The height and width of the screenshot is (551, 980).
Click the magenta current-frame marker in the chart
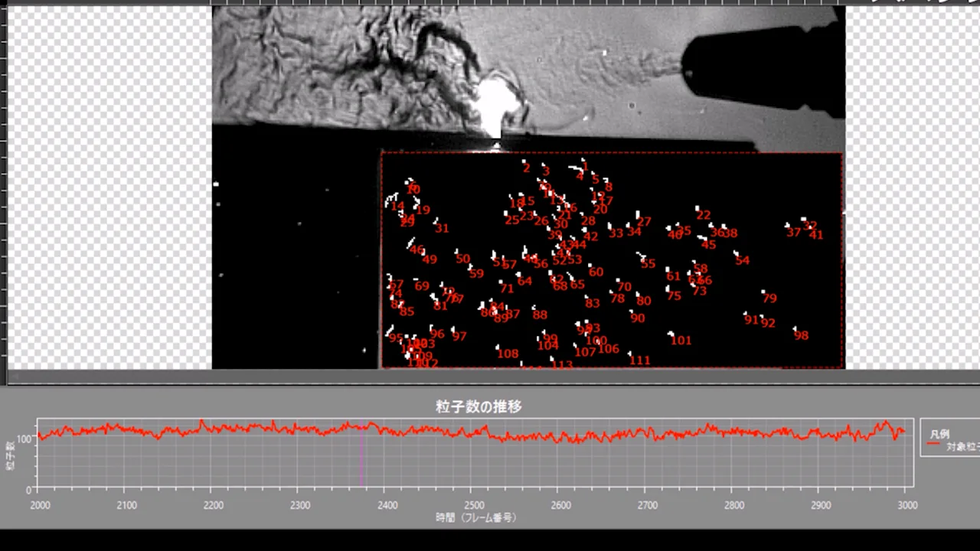tap(362, 453)
